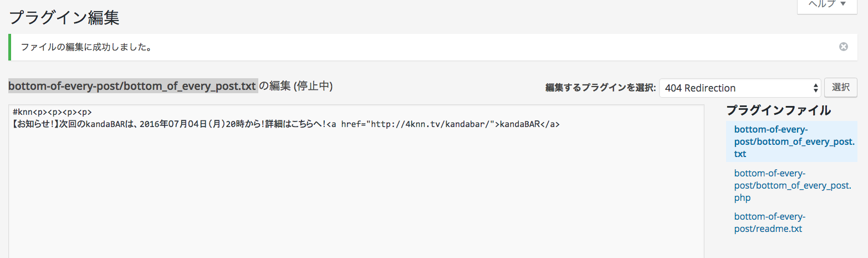Open the ヘルプ help tab
The height and width of the screenshot is (258, 868).
[828, 4]
